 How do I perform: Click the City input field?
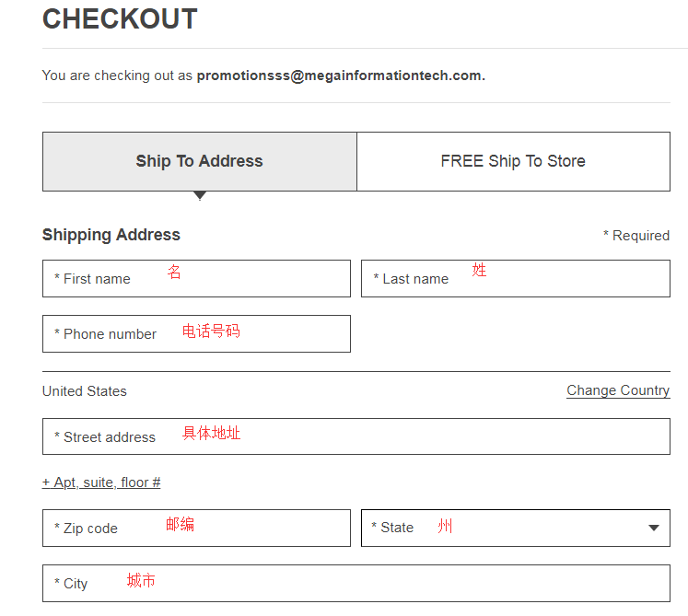coord(356,583)
